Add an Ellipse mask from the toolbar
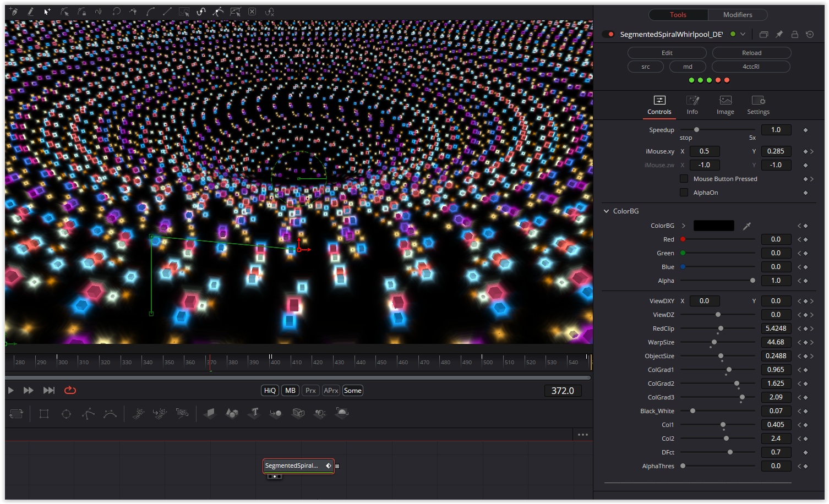The image size is (829, 504). 66,414
